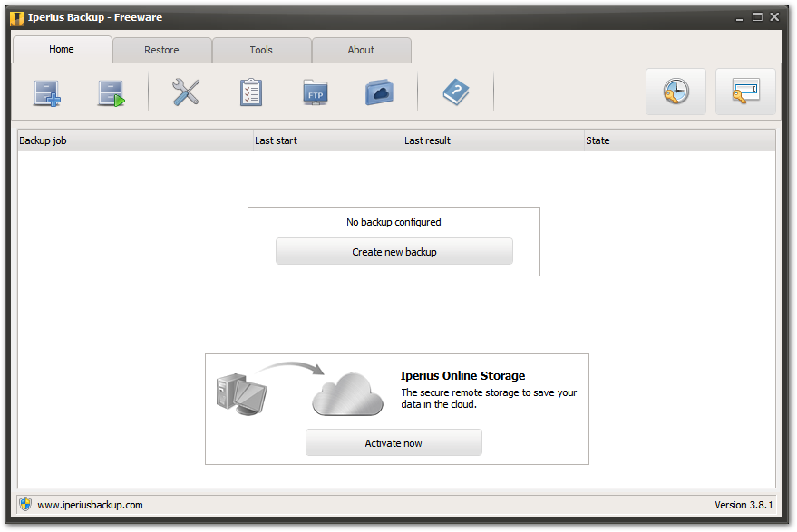Click the Iperius app icon in title bar
This screenshot has height=532, width=797.
point(17,18)
